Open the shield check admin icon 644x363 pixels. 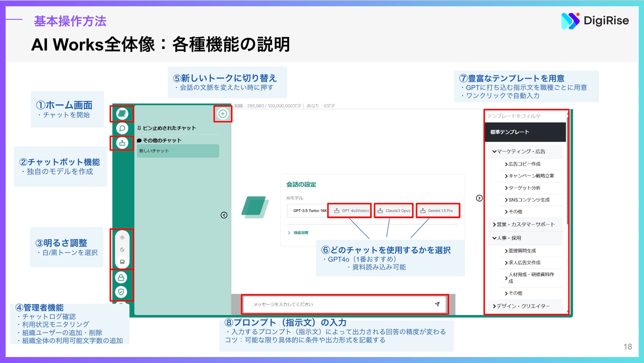coord(121,292)
